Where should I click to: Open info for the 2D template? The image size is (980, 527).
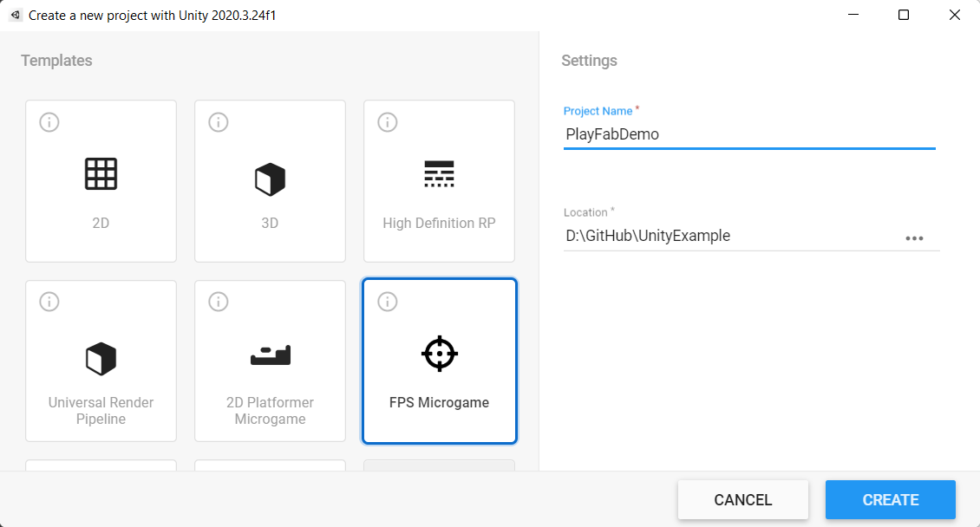point(49,121)
